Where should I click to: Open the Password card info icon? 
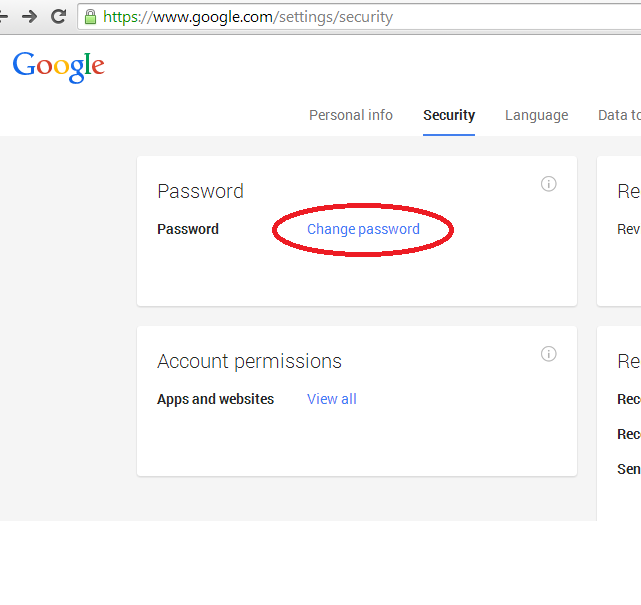tap(548, 184)
